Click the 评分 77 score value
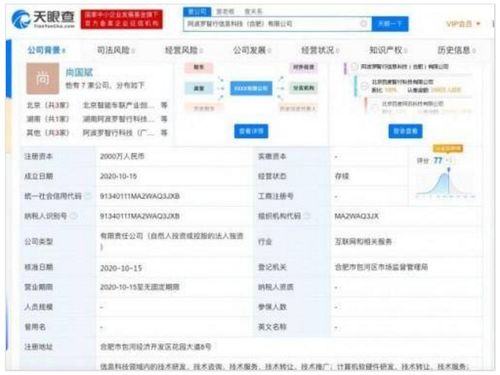Viewport: 500px width, 375px height. coord(438,161)
